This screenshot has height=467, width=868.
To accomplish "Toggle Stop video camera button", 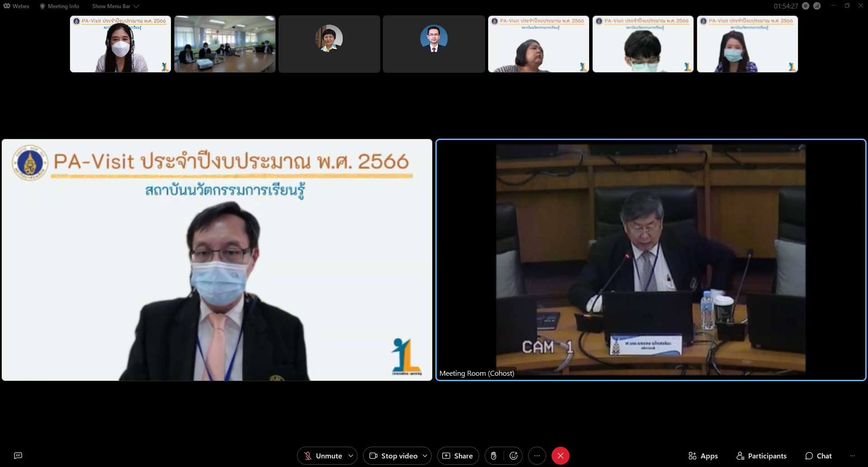I will click(393, 456).
